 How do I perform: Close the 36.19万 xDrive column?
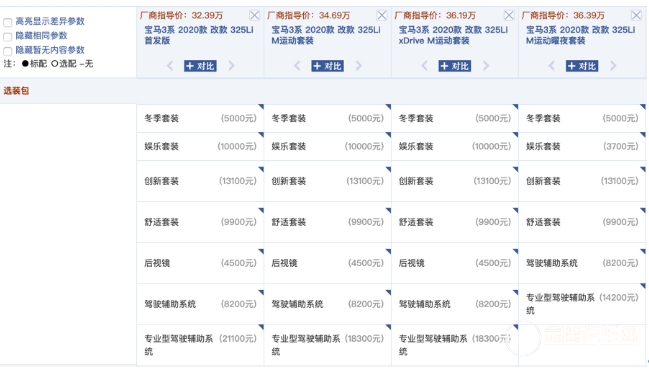(x=509, y=16)
